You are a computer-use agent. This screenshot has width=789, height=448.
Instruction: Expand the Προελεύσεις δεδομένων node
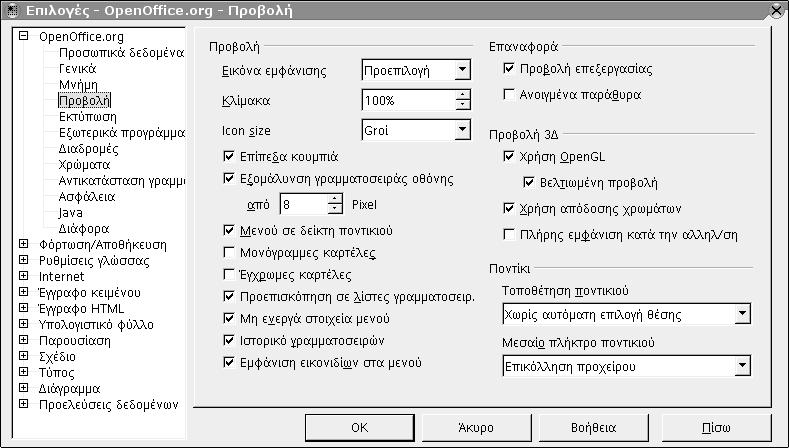[x=23, y=404]
